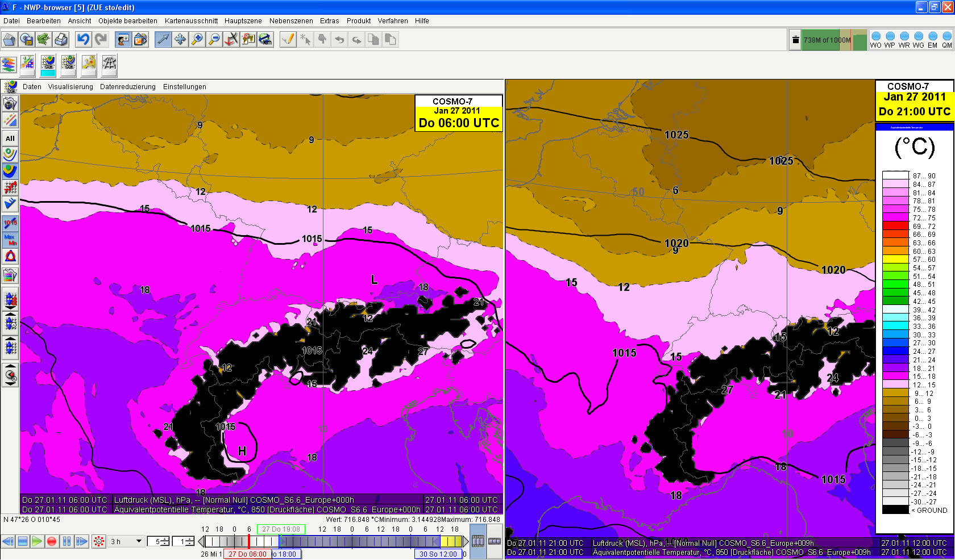955x560 pixels.
Task: Toggle the 'All' layers button in sidebar
Action: [10, 138]
